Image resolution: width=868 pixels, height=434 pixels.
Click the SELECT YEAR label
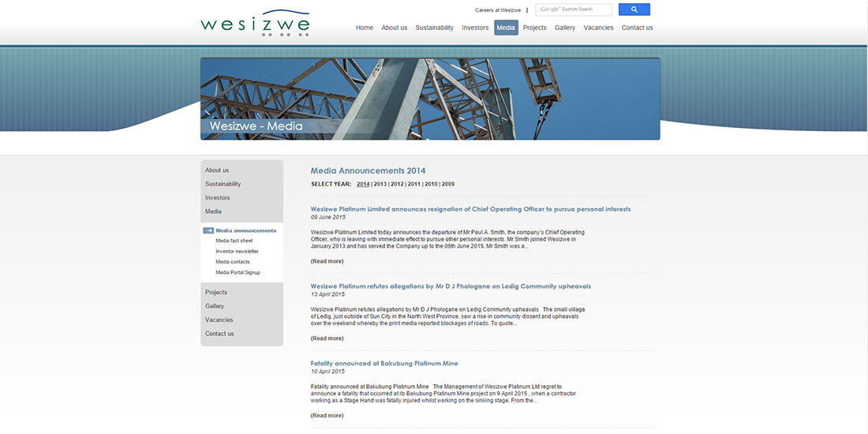click(331, 184)
